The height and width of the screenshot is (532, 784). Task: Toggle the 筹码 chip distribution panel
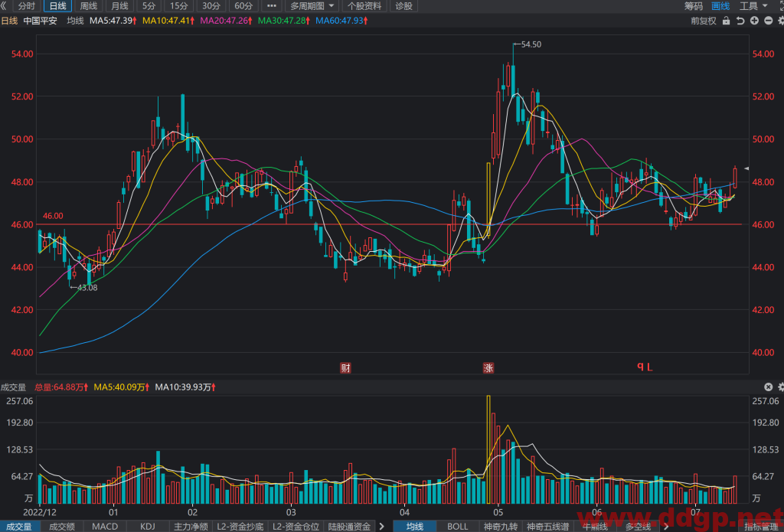[694, 6]
